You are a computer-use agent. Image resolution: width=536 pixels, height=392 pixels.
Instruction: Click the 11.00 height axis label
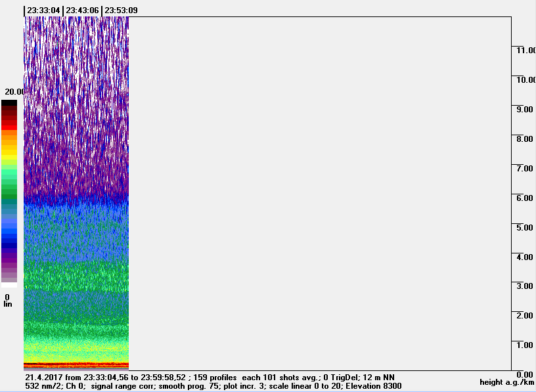[x=526, y=51]
